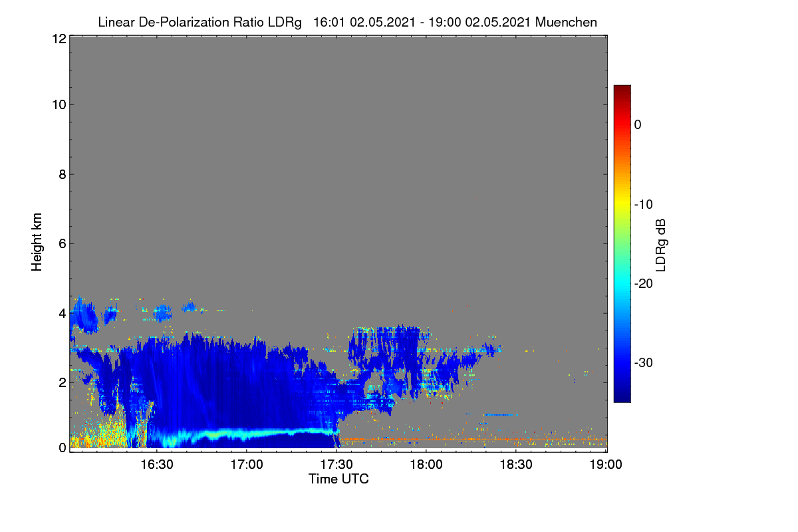The image size is (798, 532).
Task: Click the 10 km height tick label
Action: pyautogui.click(x=58, y=104)
